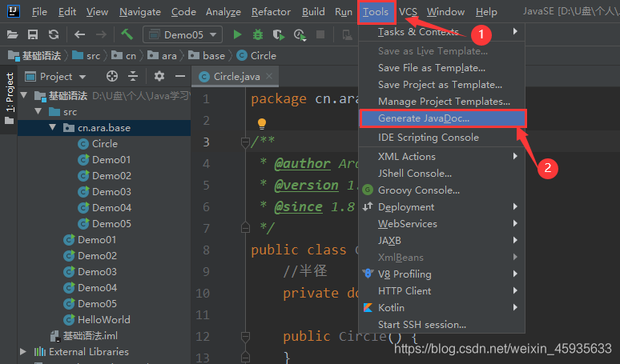Select Demo03 inside cn.ara.base package

(111, 191)
